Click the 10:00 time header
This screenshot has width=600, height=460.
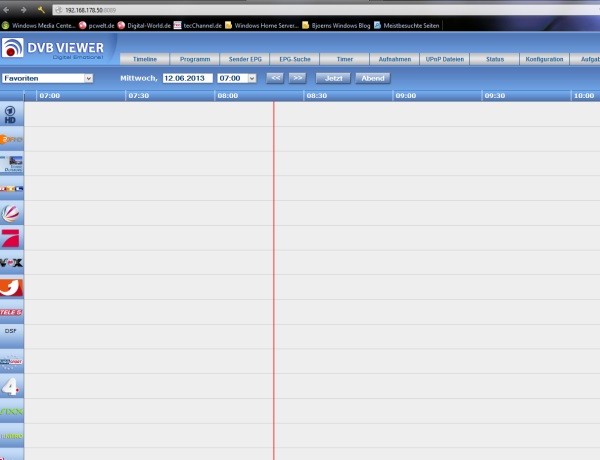[584, 96]
